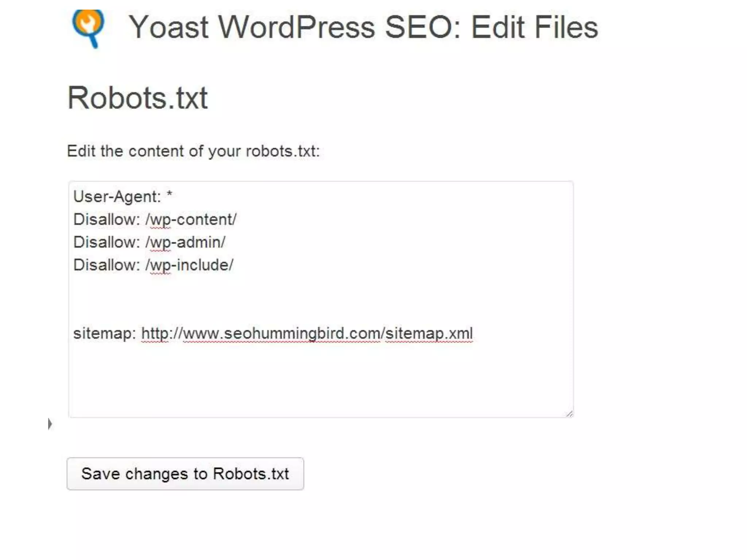Click the underlined 'wp' in wp-content path

[160, 220]
